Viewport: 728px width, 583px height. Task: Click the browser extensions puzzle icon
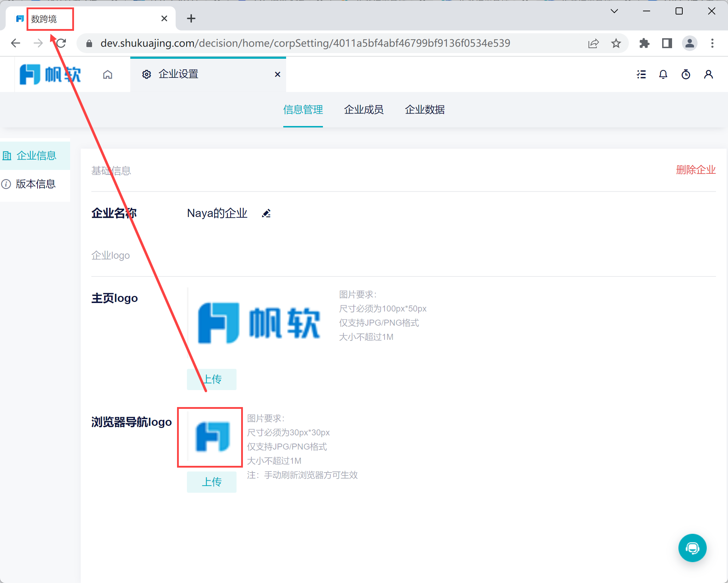click(x=644, y=43)
